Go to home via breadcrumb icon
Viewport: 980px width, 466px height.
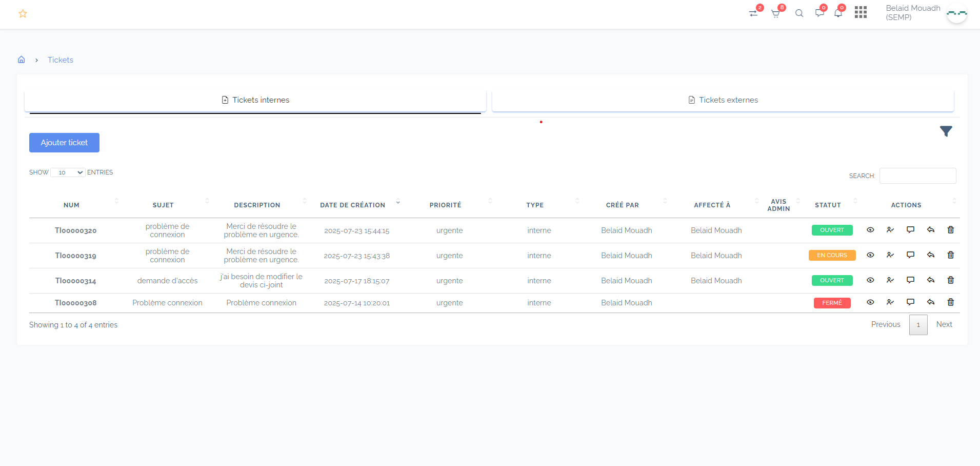tap(22, 60)
